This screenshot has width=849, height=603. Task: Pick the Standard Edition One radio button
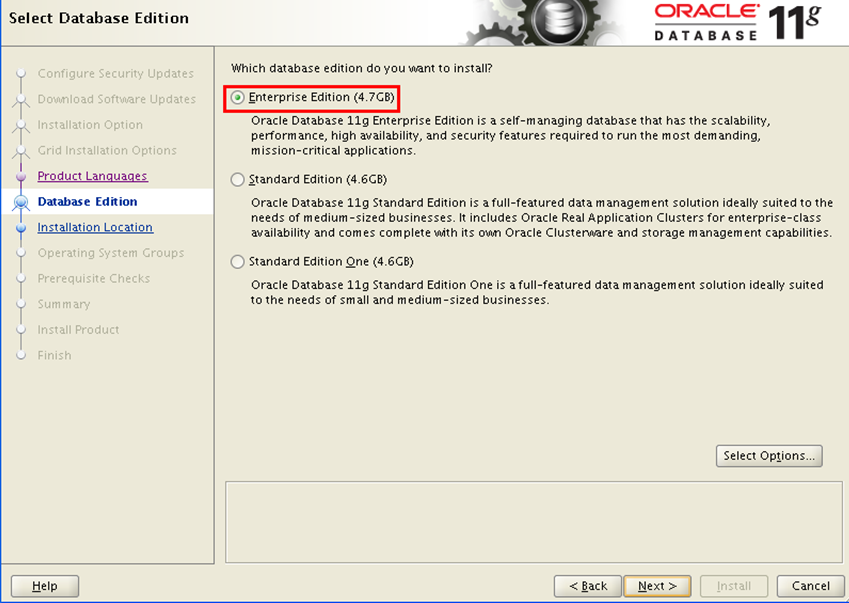coord(237,262)
